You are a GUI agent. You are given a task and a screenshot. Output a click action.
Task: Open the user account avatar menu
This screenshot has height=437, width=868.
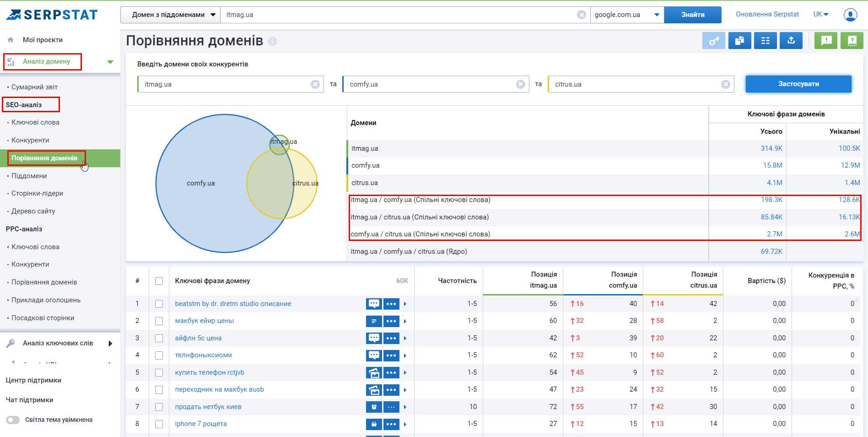(x=850, y=15)
